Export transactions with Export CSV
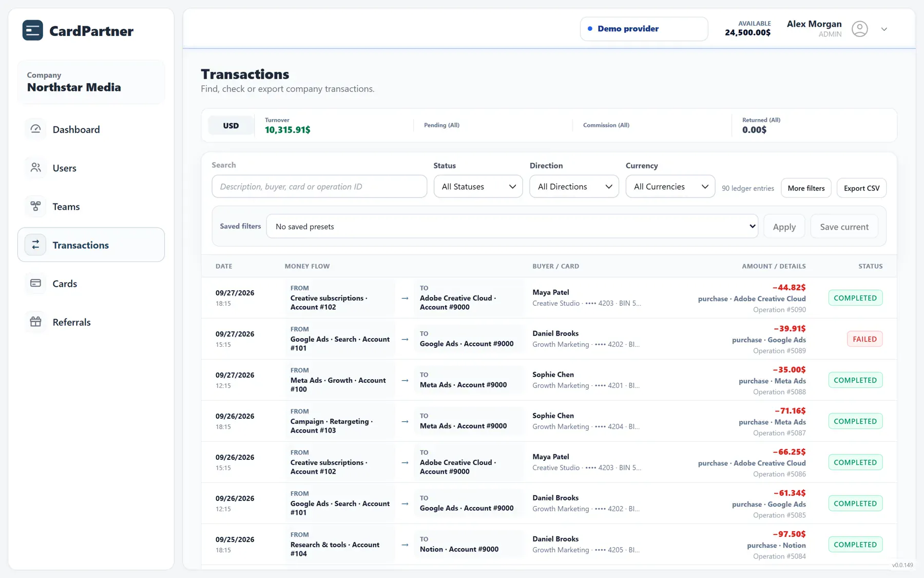This screenshot has width=924, height=578. click(x=861, y=188)
